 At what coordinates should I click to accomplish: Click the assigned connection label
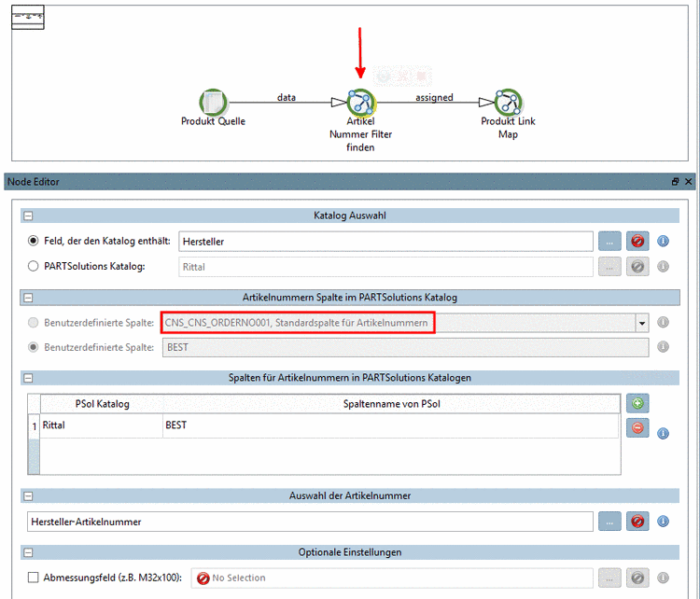434,97
